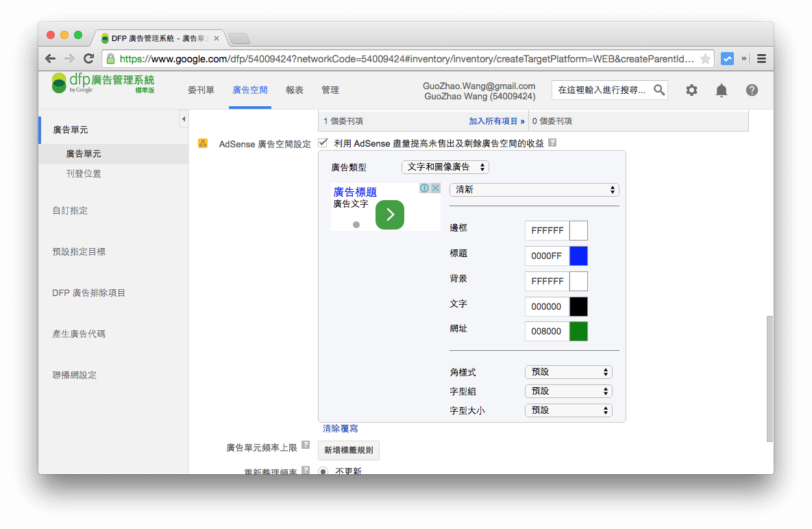Click the blue 標題 color swatch
812x529 pixels.
pos(579,256)
